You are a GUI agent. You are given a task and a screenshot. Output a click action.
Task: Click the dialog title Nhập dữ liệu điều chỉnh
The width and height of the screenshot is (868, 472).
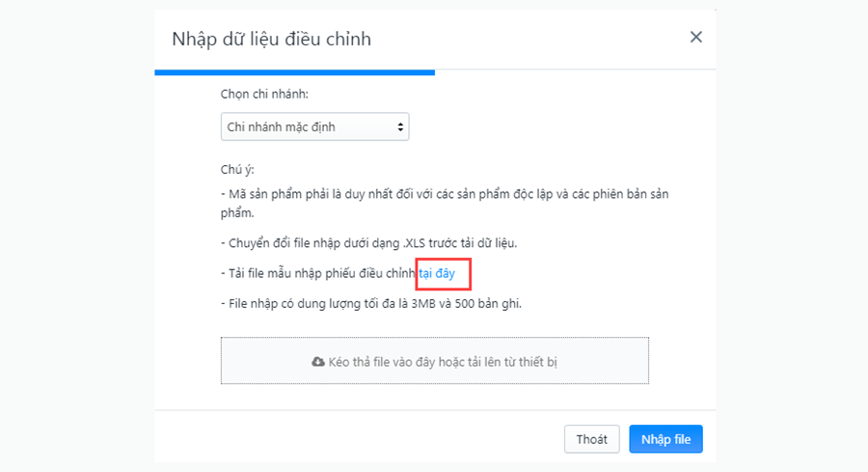click(x=271, y=39)
